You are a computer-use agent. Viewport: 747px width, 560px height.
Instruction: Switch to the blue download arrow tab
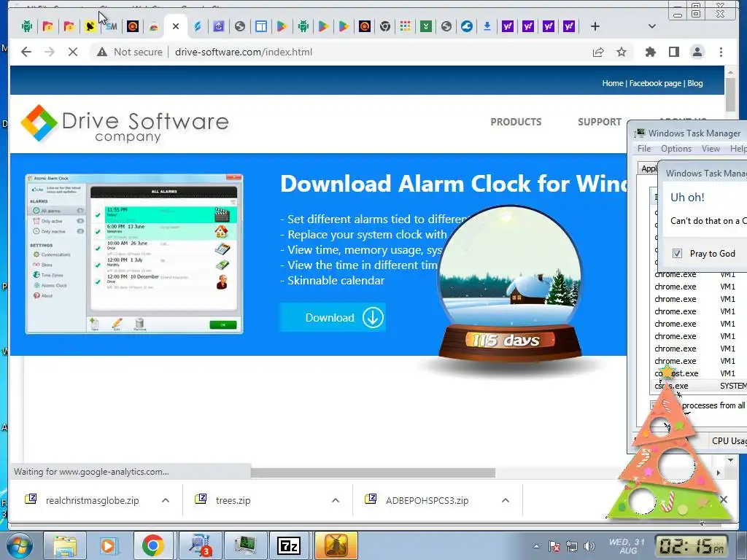click(x=487, y=26)
